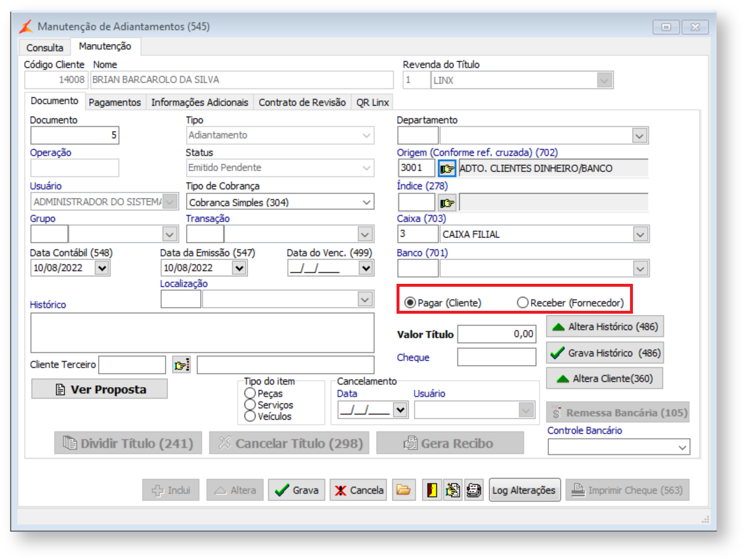Open the folder icon button

click(x=404, y=490)
